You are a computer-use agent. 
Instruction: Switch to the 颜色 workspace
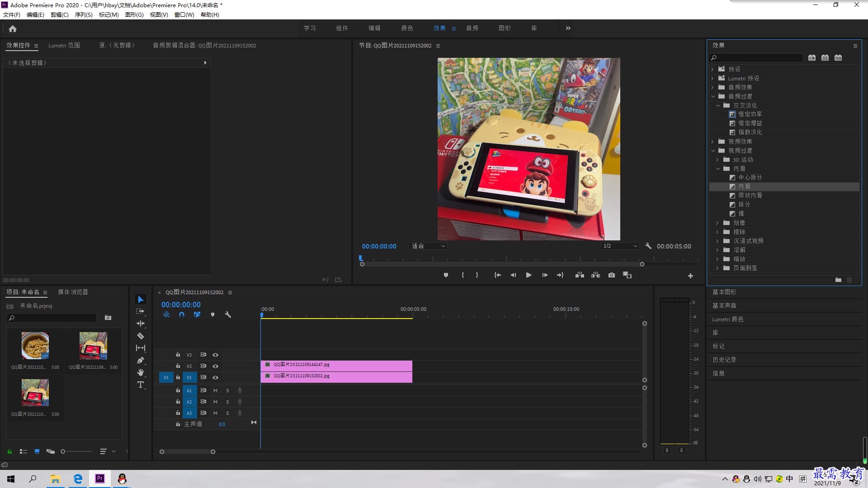tap(407, 28)
